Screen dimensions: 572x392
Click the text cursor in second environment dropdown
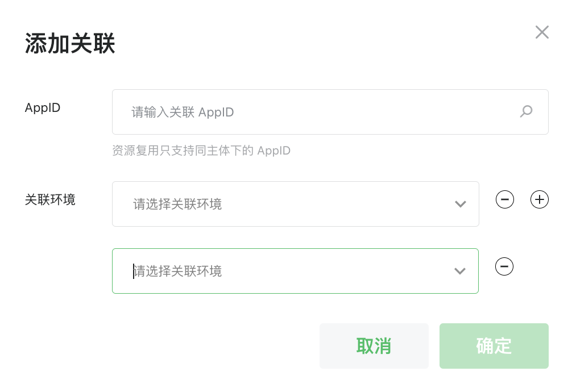tap(134, 271)
